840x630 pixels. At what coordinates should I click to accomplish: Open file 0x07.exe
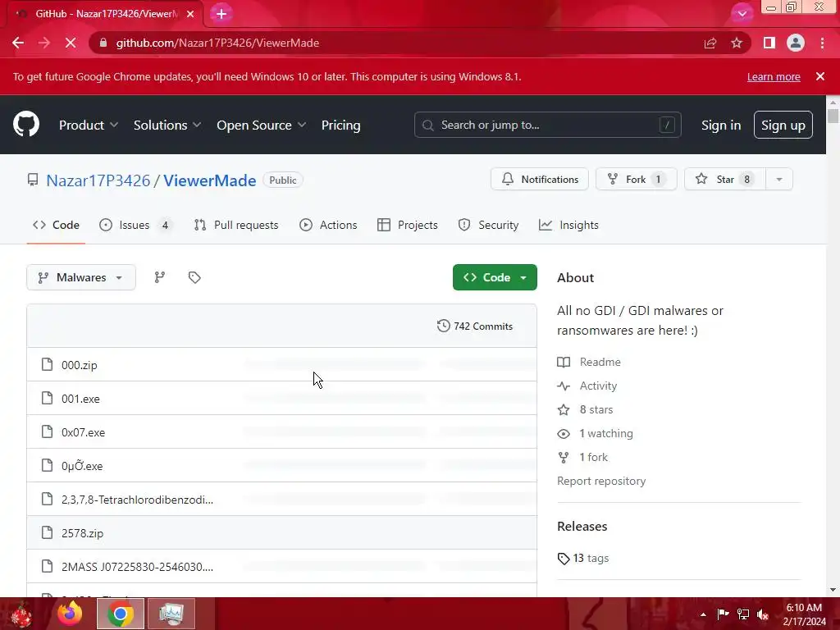83,433
